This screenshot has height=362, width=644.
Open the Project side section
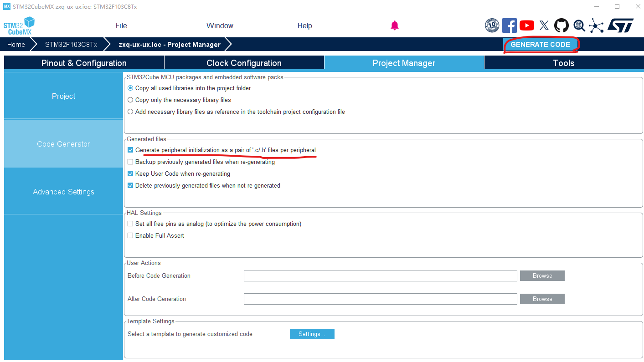tap(63, 96)
